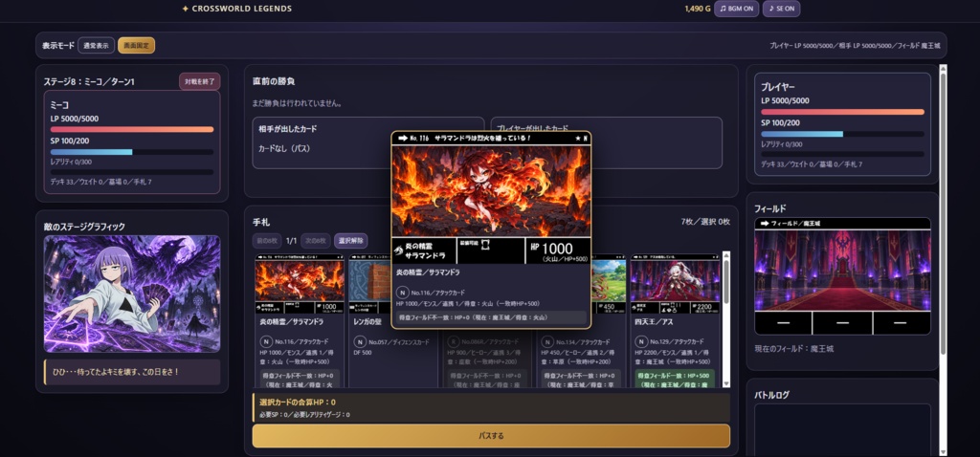Viewport: 980px width, 457px height.
Task: Select the 炎の精霊／サラマンドラ hand card thumbnail
Action: click(300, 283)
